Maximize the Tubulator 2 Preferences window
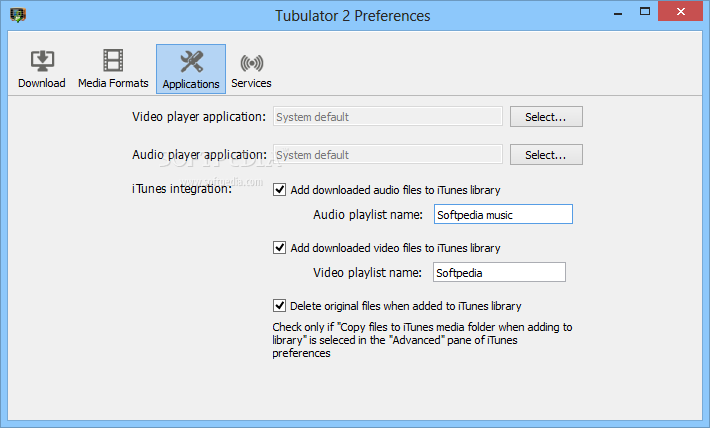Image resolution: width=710 pixels, height=428 pixels. [x=645, y=12]
